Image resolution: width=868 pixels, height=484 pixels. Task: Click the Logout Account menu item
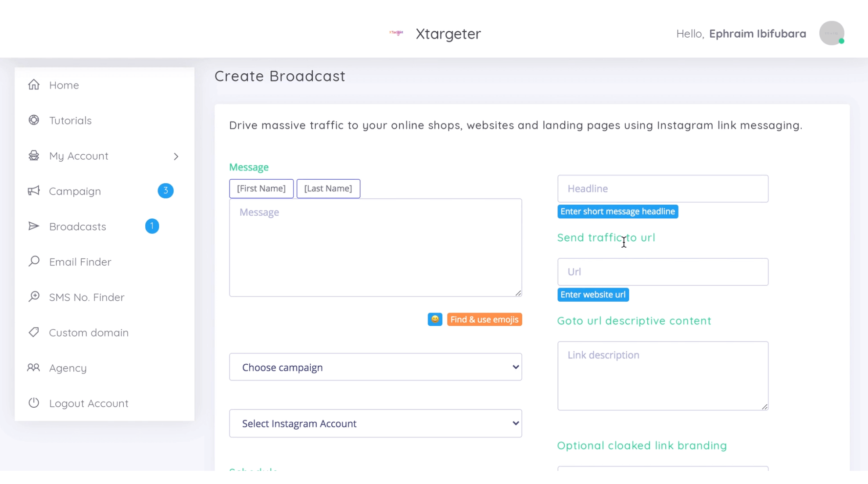[89, 403]
